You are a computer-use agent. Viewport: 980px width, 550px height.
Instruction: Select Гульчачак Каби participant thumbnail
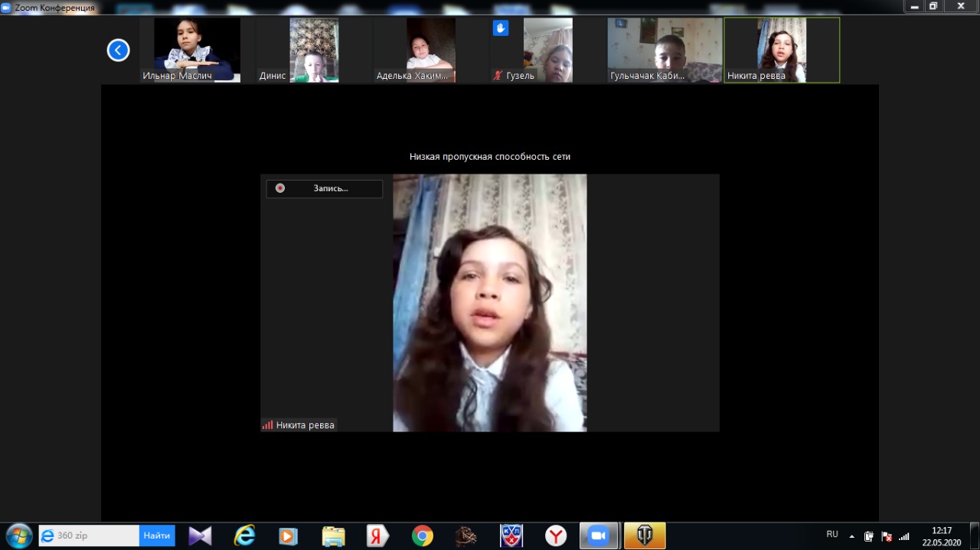tap(665, 50)
